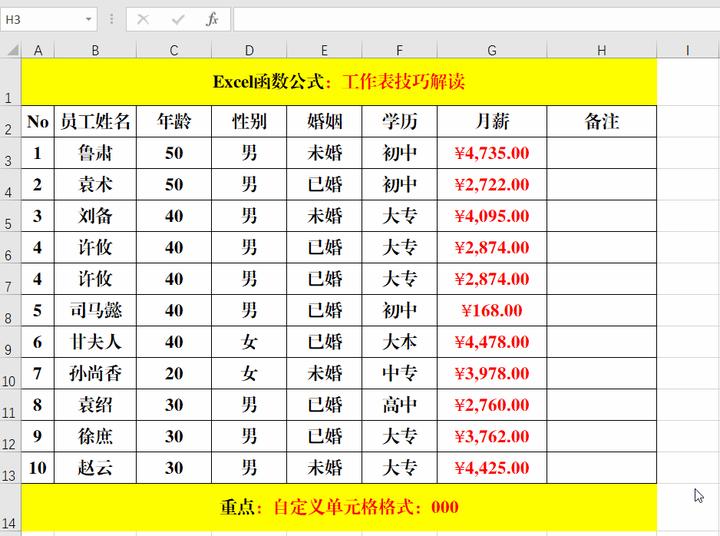720x536 pixels.
Task: Click the 'No' header cell
Action: pyautogui.click(x=38, y=121)
